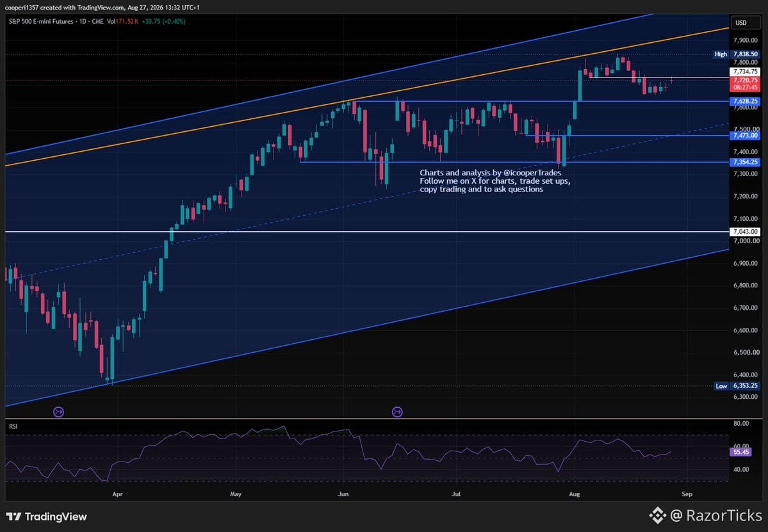The image size is (768, 532).
Task: Click the event marker icon near April
Action: coord(58,412)
